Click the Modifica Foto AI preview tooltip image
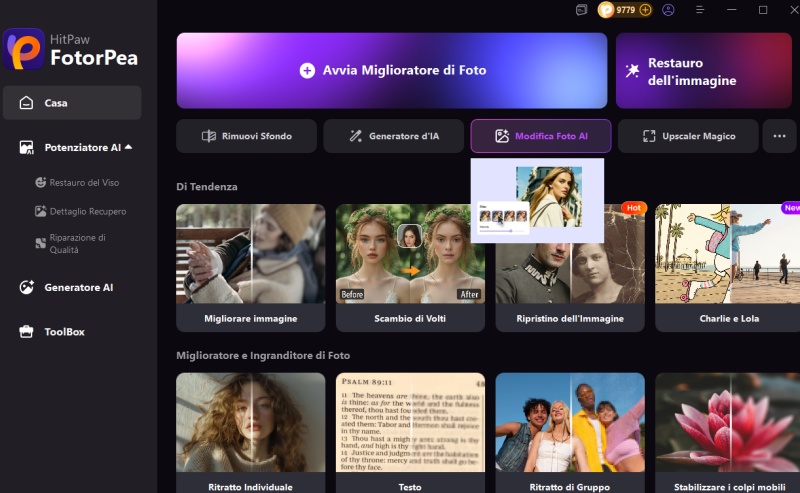The height and width of the screenshot is (493, 800). pos(537,201)
